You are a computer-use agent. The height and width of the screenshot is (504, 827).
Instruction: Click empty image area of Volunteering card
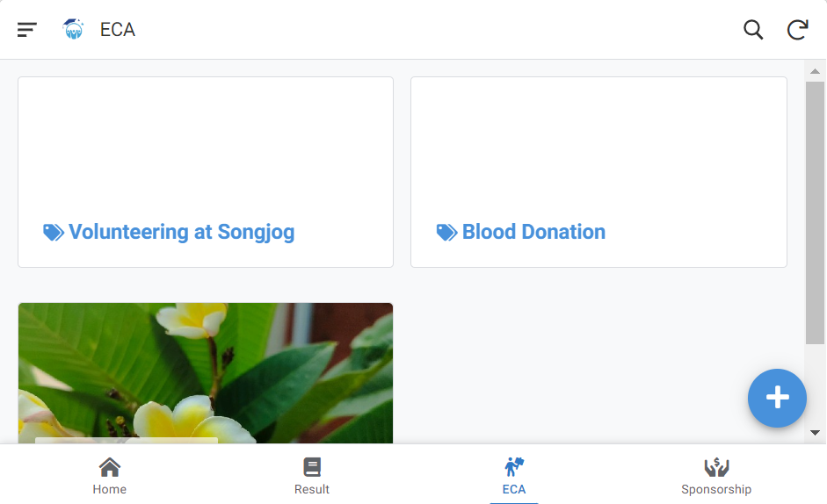[206, 140]
